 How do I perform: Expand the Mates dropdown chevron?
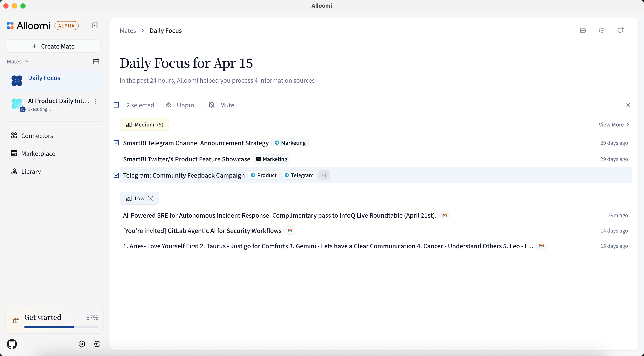pos(27,62)
